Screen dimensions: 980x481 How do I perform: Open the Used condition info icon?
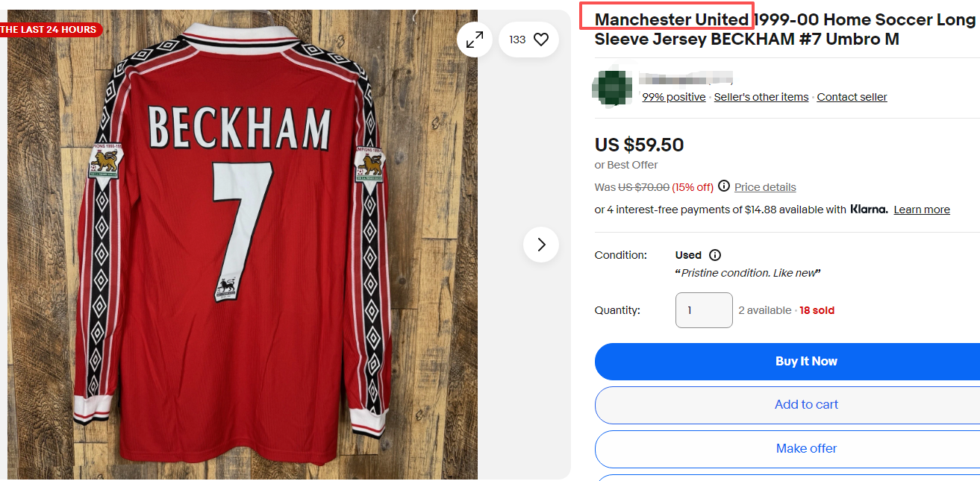point(714,255)
